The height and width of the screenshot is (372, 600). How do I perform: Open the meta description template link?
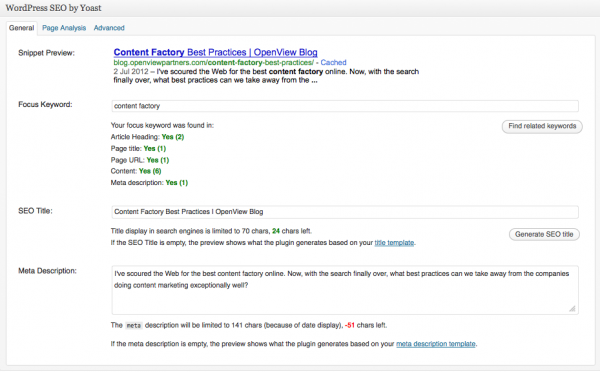click(436, 344)
